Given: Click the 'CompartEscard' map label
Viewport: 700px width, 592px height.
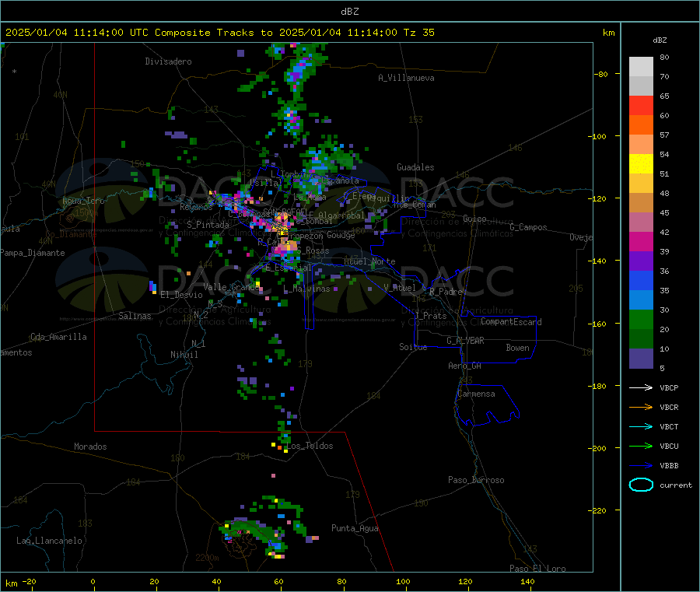Looking at the screenshot, I should (511, 321).
